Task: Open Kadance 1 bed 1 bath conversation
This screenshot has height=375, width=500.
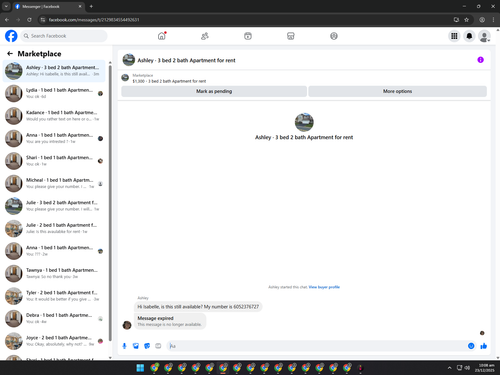Action: click(54, 116)
